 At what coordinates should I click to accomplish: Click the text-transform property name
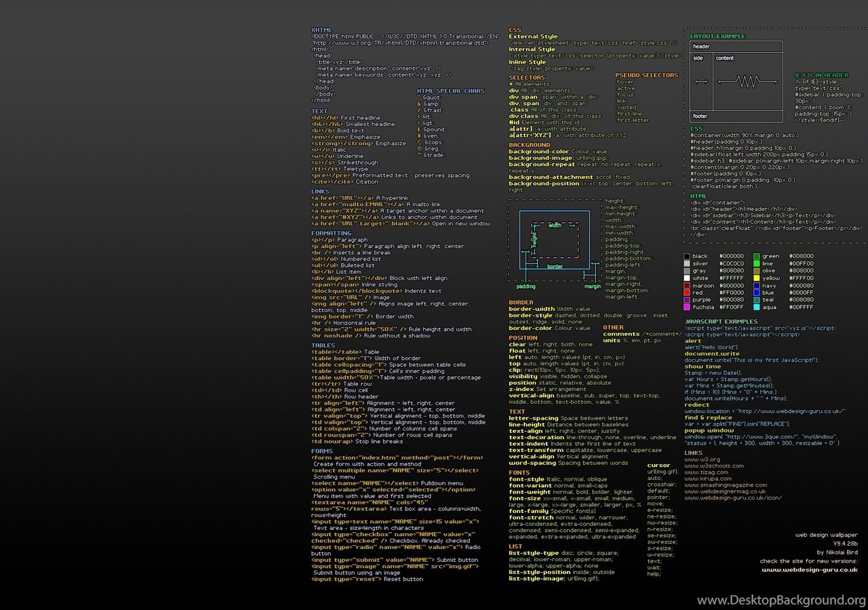(535, 450)
